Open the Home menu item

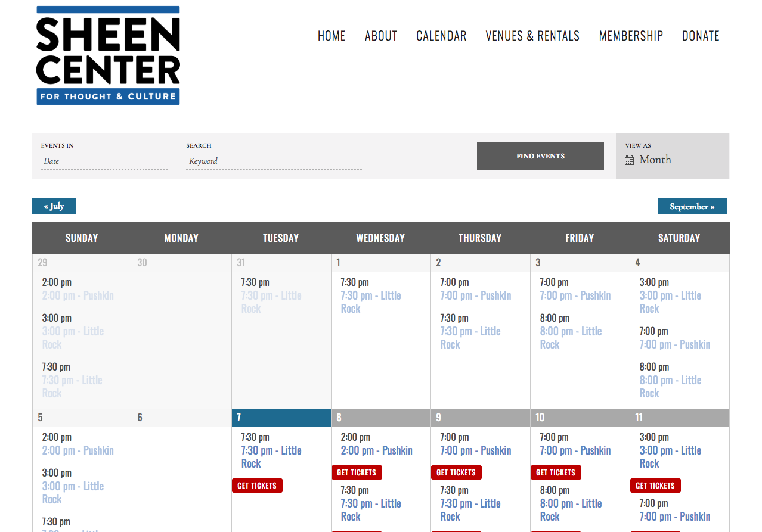pos(331,36)
